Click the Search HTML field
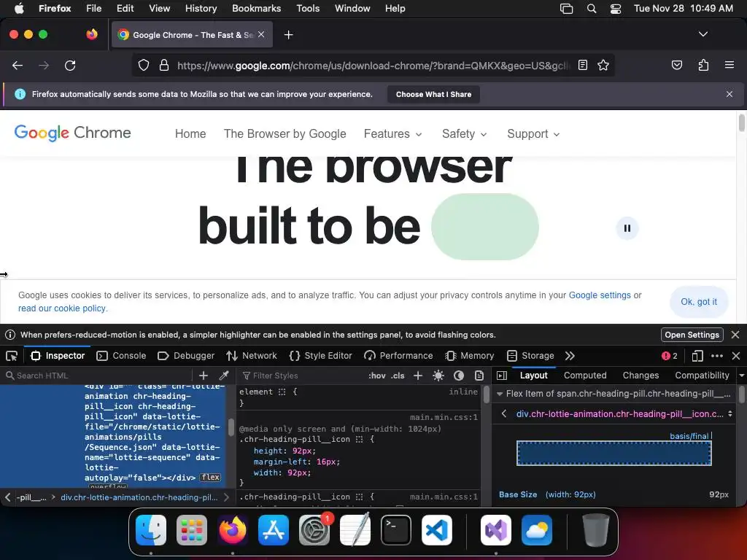Viewport: 747px width, 560px height. tap(98, 376)
